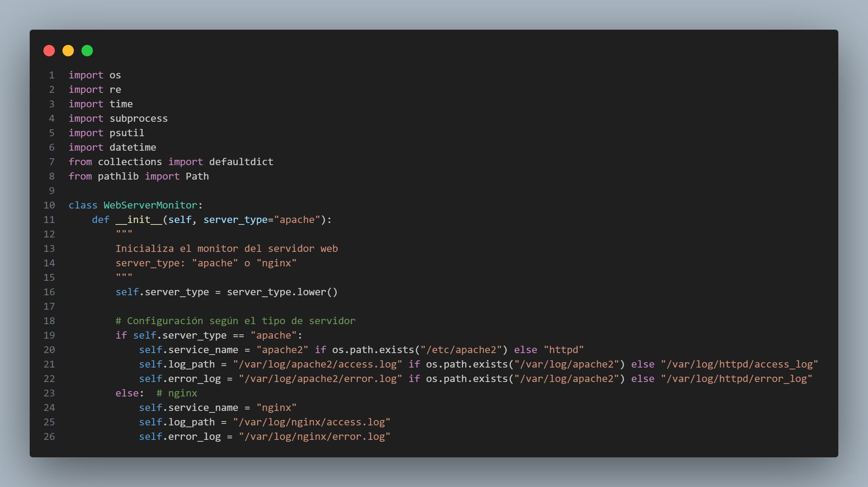The height and width of the screenshot is (487, 868).
Task: Click defaultdict in the collections import
Action: 241,162
